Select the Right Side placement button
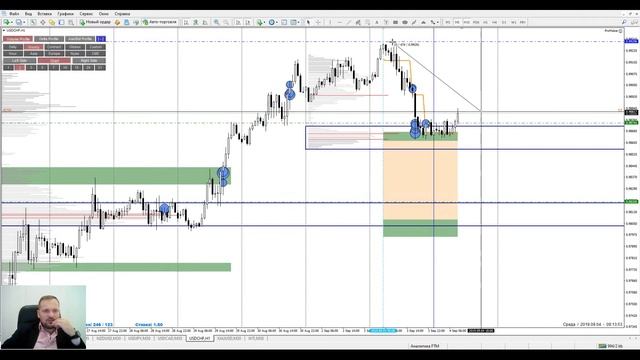640x360 pixels. 89,60
